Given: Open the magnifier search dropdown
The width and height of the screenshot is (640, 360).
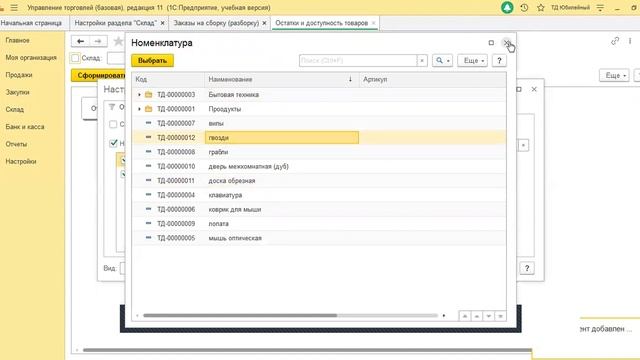Looking at the screenshot, I should 442,60.
